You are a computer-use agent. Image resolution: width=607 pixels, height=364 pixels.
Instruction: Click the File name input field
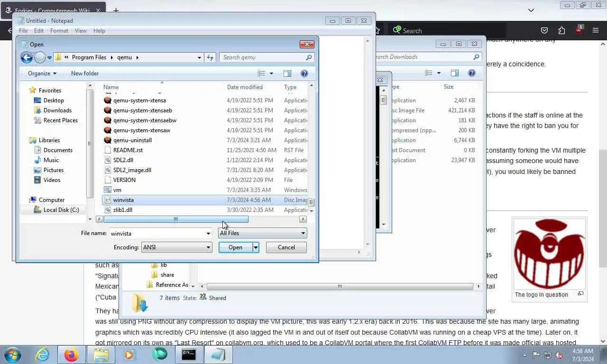tap(157, 233)
